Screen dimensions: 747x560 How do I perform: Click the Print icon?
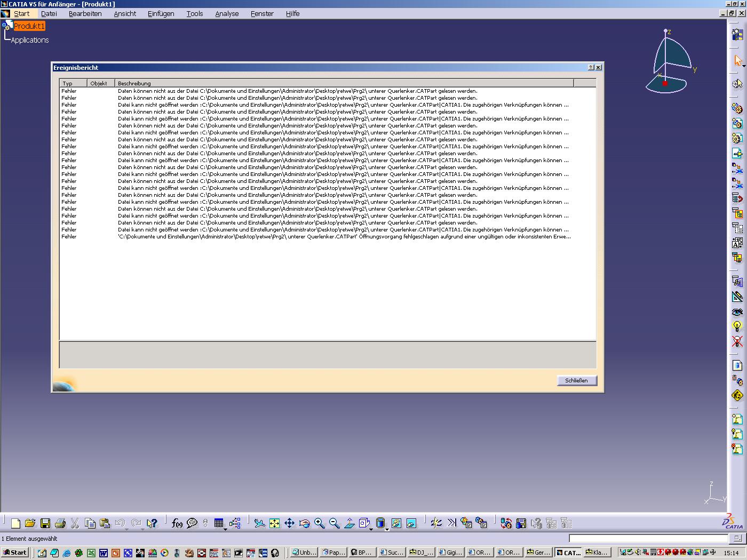click(x=60, y=523)
